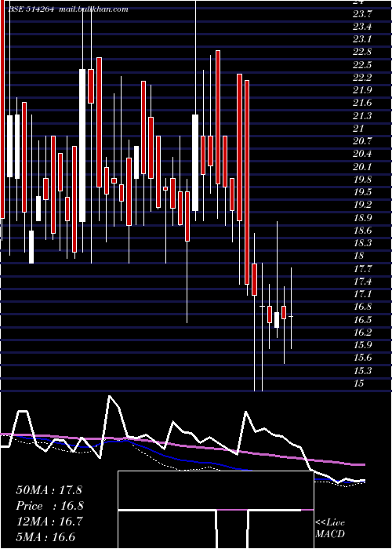Select the 15 price axis label
The width and height of the screenshot is (392, 549).
tap(359, 383)
